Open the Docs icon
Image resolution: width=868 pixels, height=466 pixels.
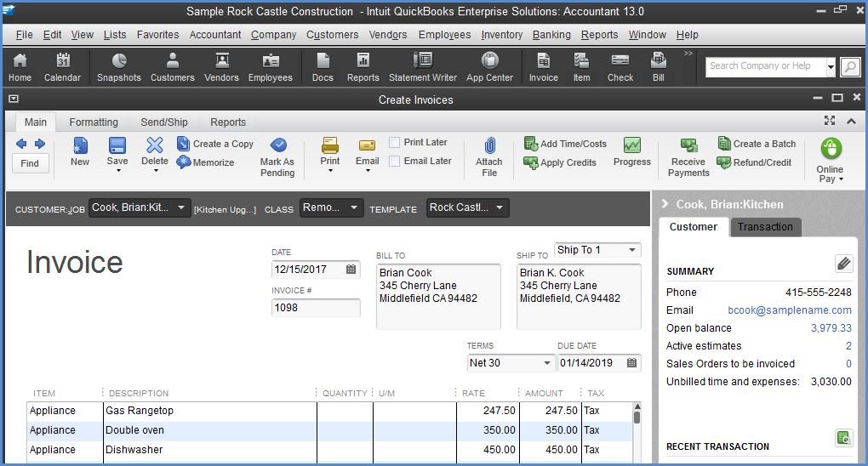(x=323, y=67)
